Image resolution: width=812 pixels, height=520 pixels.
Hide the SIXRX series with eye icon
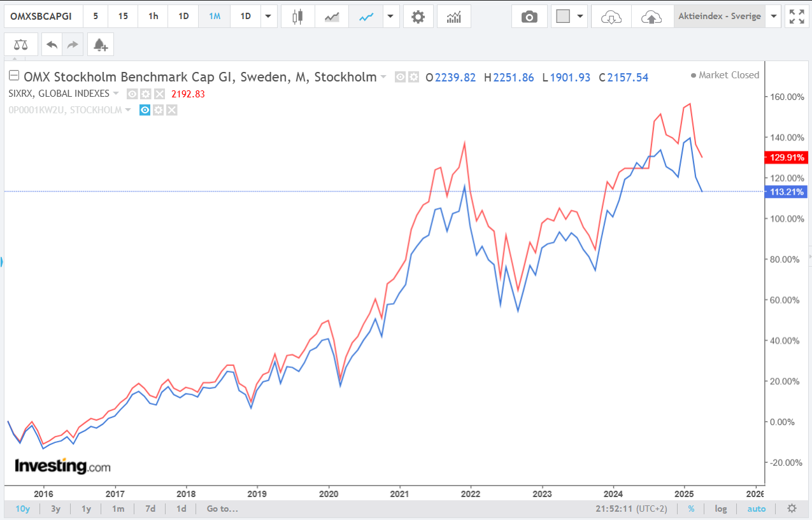pyautogui.click(x=132, y=94)
